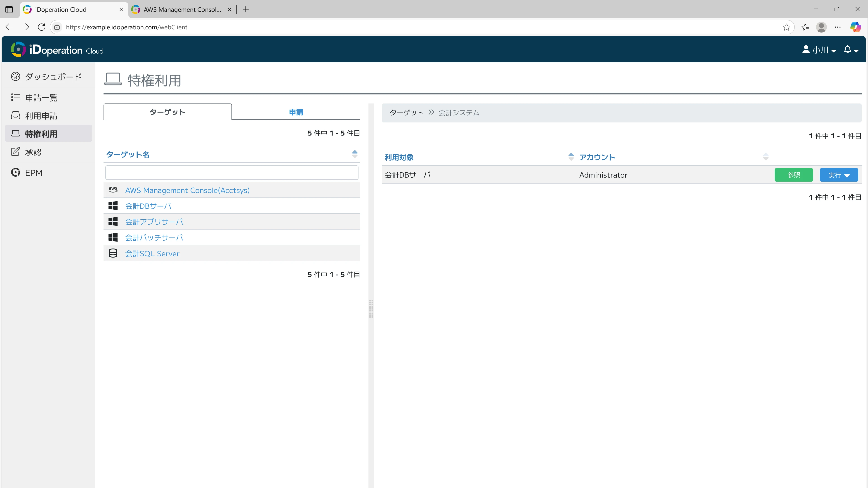The width and height of the screenshot is (868, 488).
Task: Bookmark page with the star icon
Action: 786,27
